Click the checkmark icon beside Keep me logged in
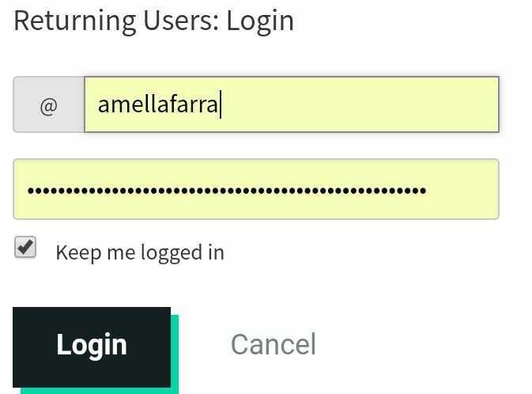 (x=26, y=248)
